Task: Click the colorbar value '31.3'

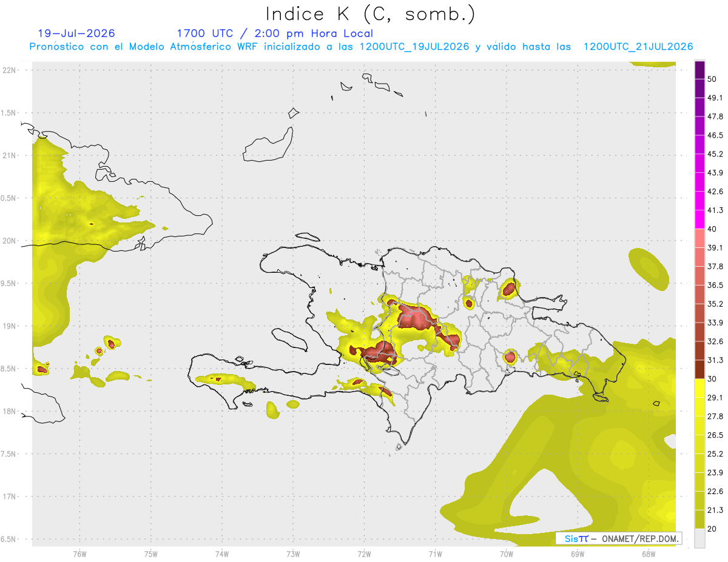Action: click(715, 360)
